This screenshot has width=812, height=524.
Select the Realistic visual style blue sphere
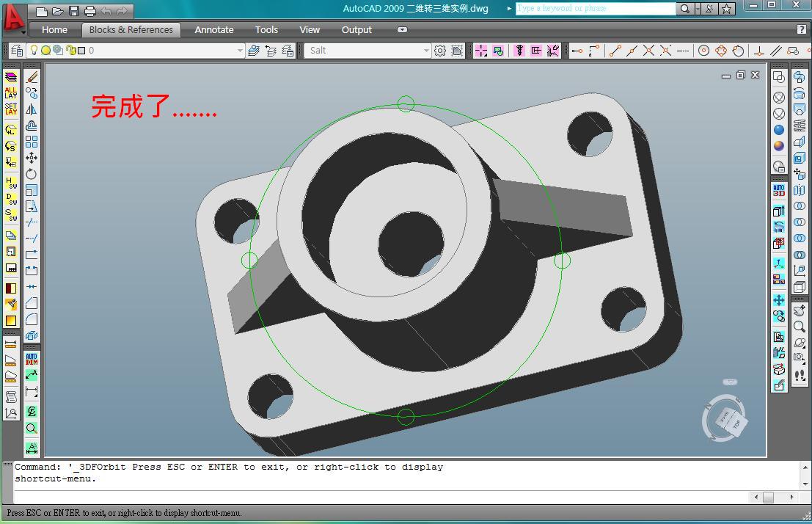coord(779,130)
